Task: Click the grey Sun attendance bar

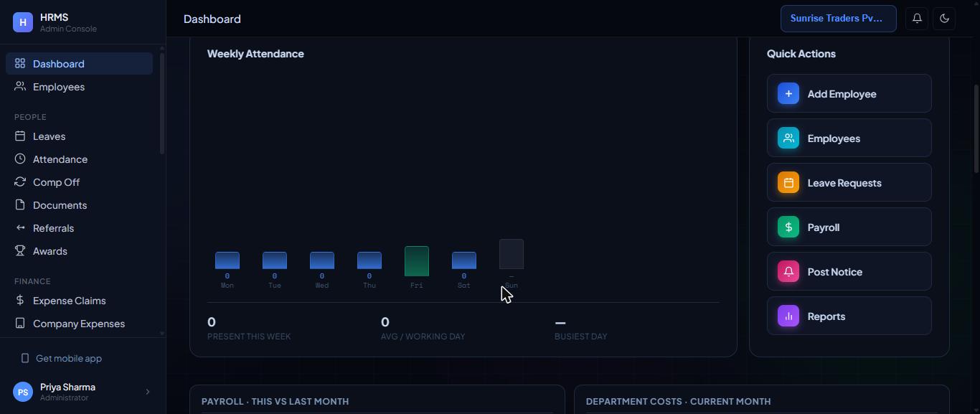Action: (x=512, y=254)
